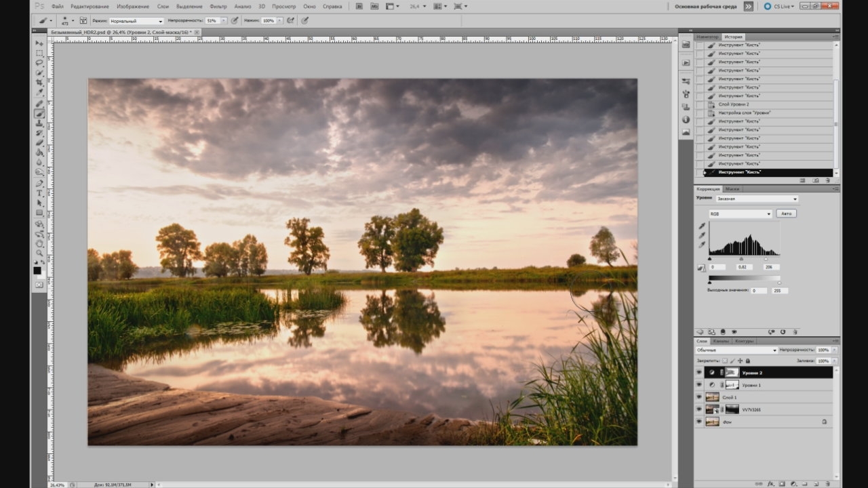Close the Безымянный_HDR2.psd document tab
The height and width of the screenshot is (488, 868).
pos(197,32)
